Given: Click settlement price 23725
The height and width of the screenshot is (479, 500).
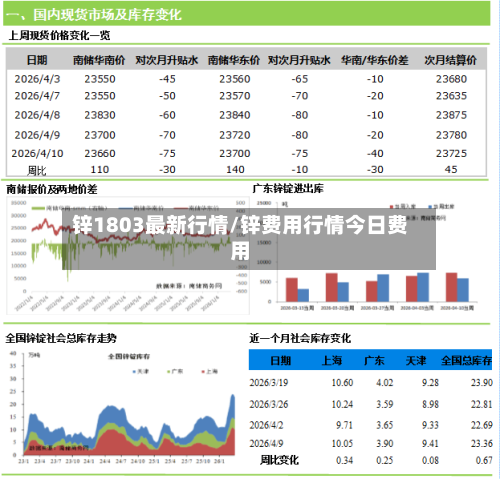Looking at the screenshot, I should coord(451,153).
